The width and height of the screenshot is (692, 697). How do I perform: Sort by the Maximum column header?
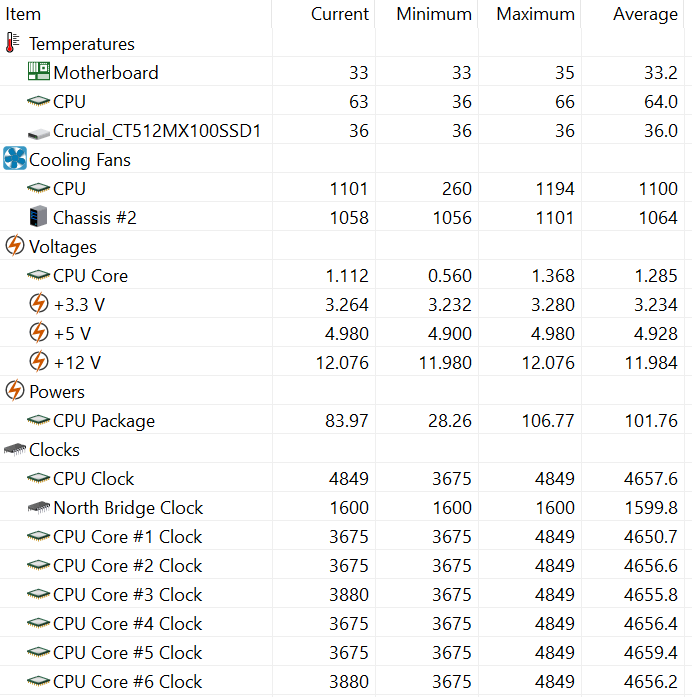pyautogui.click(x=535, y=14)
